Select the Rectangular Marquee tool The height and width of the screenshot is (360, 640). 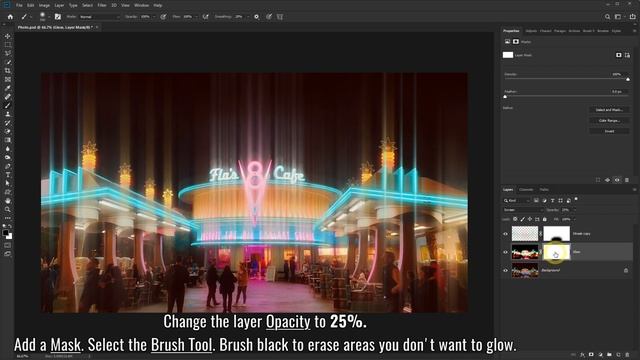pos(8,44)
